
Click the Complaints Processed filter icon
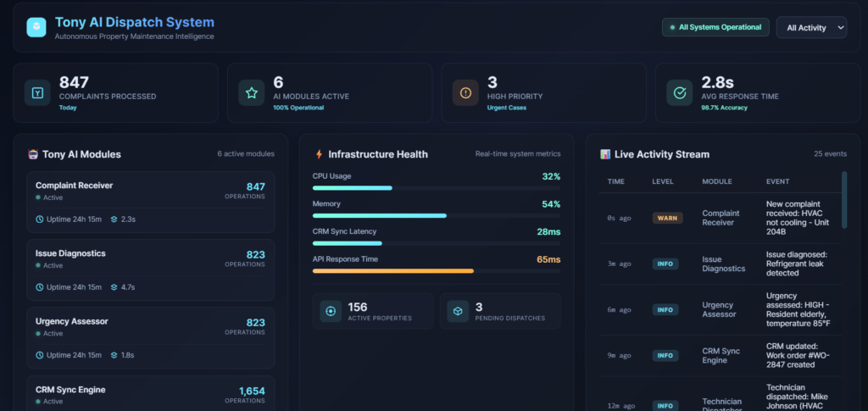[37, 93]
